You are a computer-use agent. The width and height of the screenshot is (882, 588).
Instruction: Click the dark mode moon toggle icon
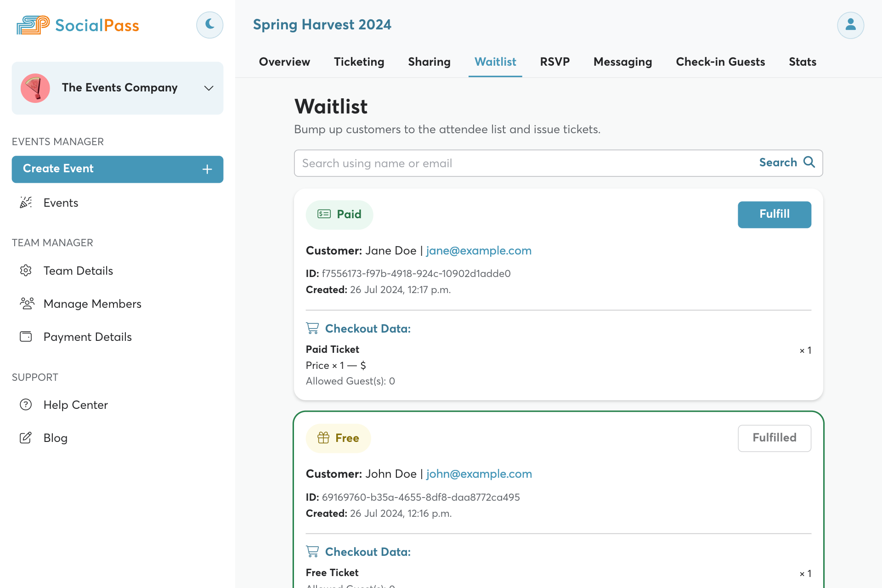[x=209, y=25]
